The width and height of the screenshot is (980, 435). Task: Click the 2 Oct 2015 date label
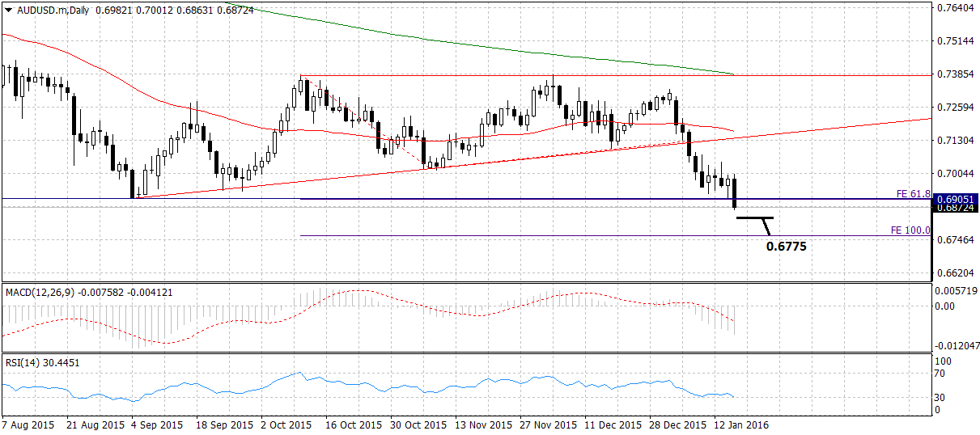(286, 424)
